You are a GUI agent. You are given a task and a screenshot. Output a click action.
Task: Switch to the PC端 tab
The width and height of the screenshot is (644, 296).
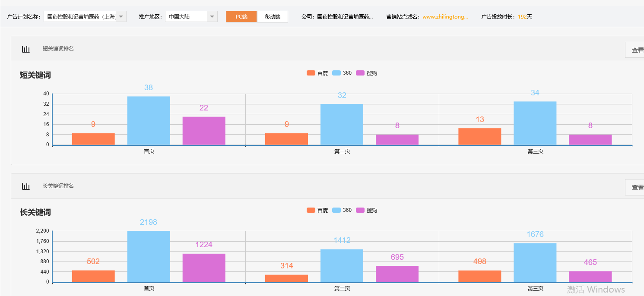click(241, 16)
